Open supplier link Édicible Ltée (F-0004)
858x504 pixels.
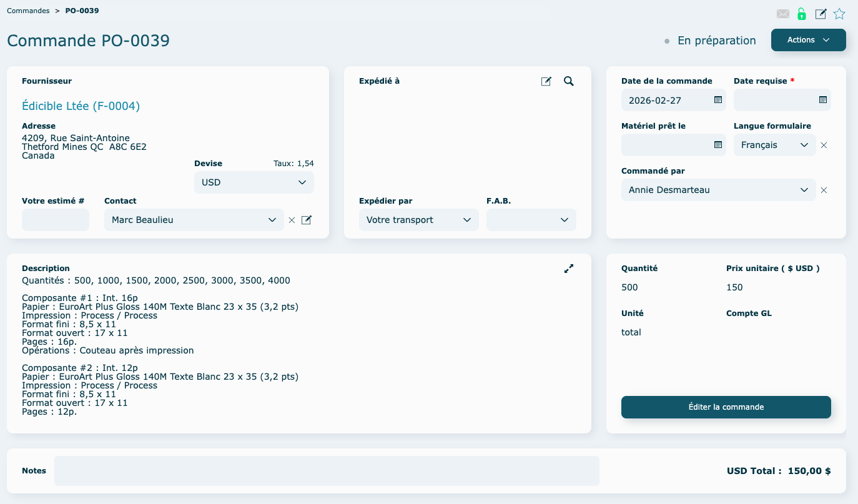tap(81, 106)
